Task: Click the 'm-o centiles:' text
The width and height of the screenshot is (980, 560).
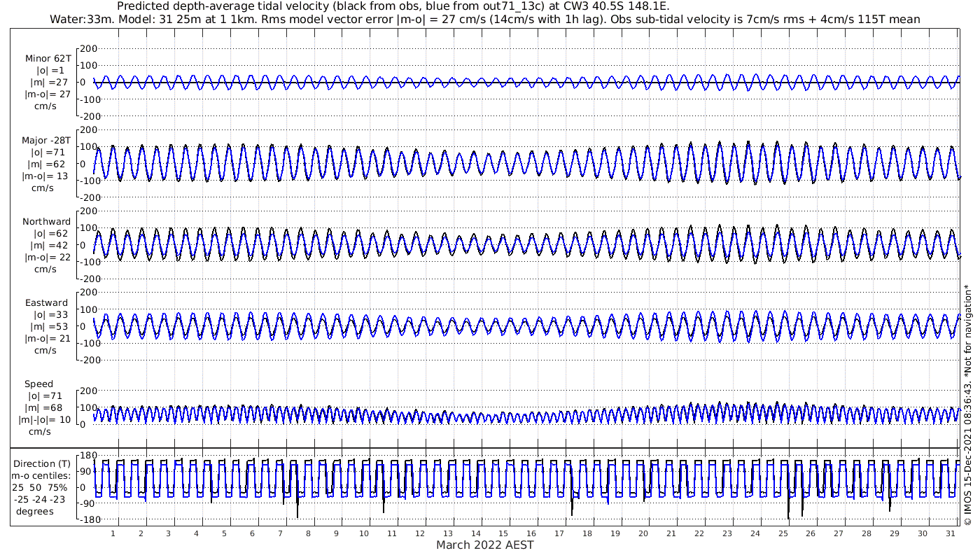Action: point(40,475)
